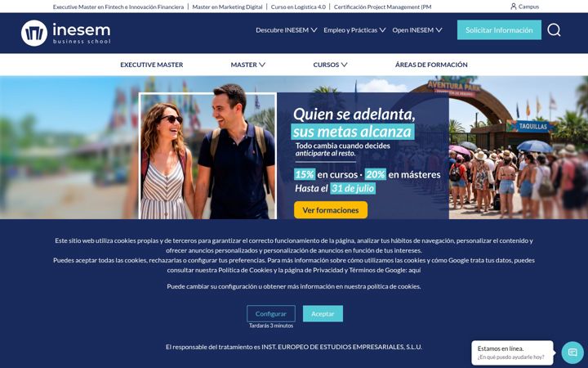Click the '15% en cursos' discount text
Image resolution: width=588 pixels, height=368 pixels.
click(326, 174)
